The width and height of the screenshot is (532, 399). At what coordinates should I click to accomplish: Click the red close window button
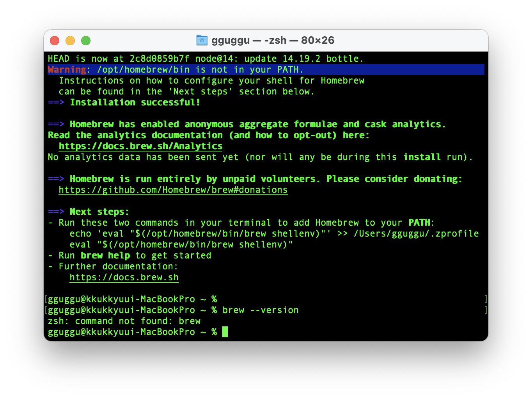(55, 41)
